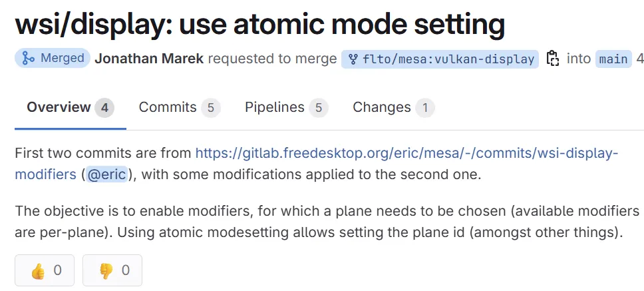The width and height of the screenshot is (644, 291).
Task: Click the Pipelines count badge
Action: tap(318, 108)
